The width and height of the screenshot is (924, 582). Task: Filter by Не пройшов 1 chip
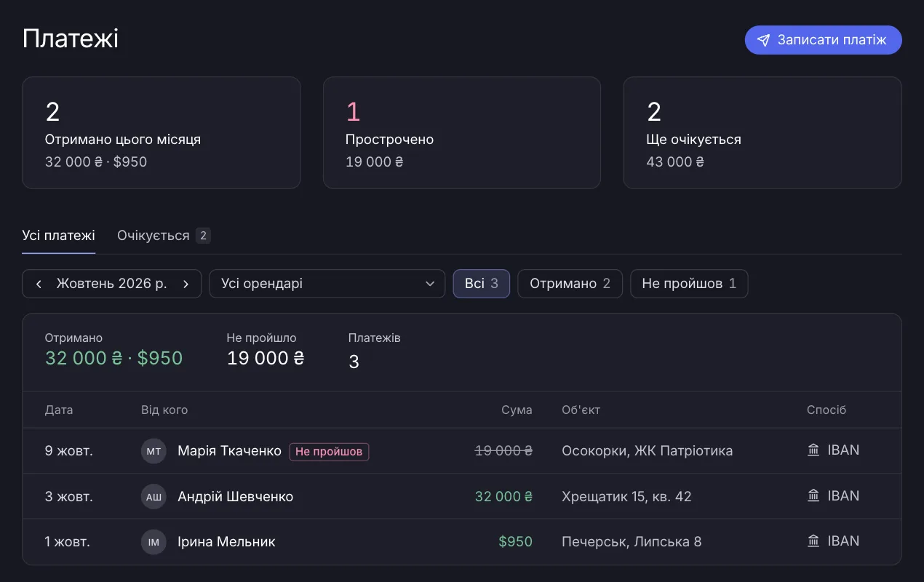click(x=689, y=284)
